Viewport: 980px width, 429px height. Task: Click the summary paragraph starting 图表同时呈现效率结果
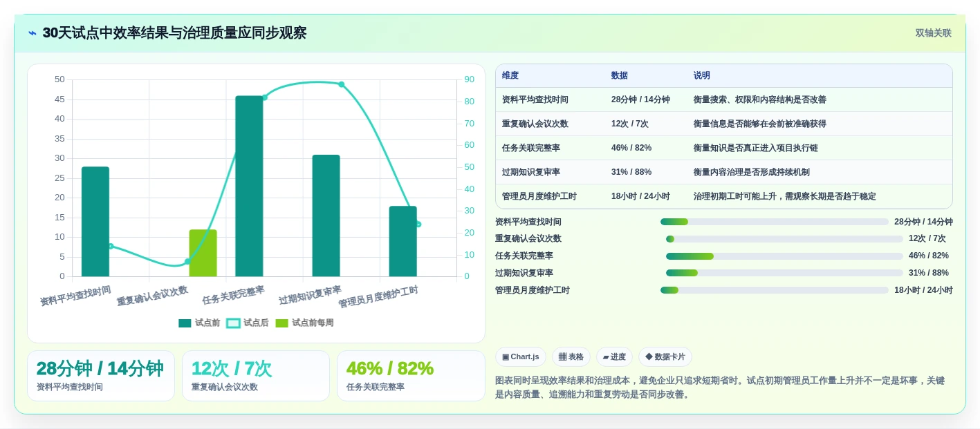coord(720,388)
